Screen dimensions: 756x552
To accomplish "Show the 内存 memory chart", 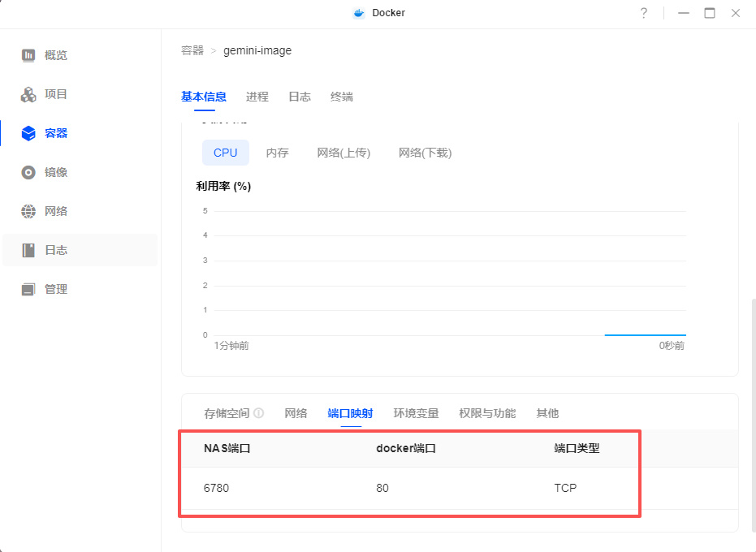I will pos(277,153).
